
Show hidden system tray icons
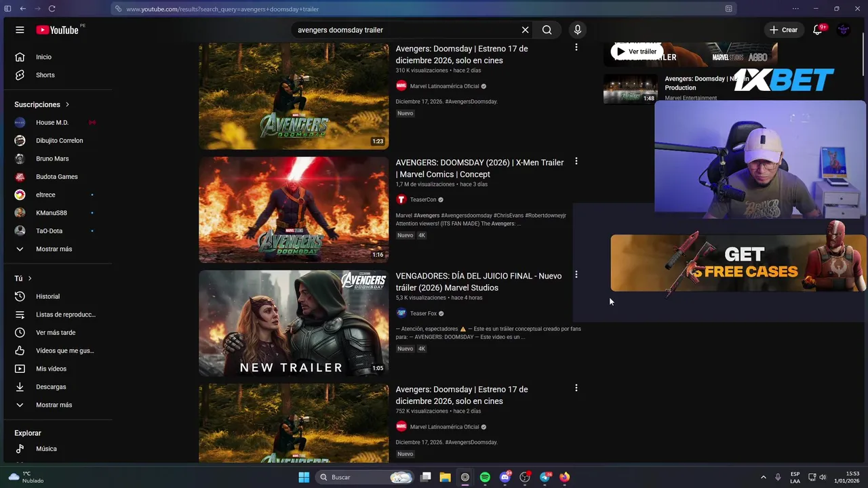[763, 477]
